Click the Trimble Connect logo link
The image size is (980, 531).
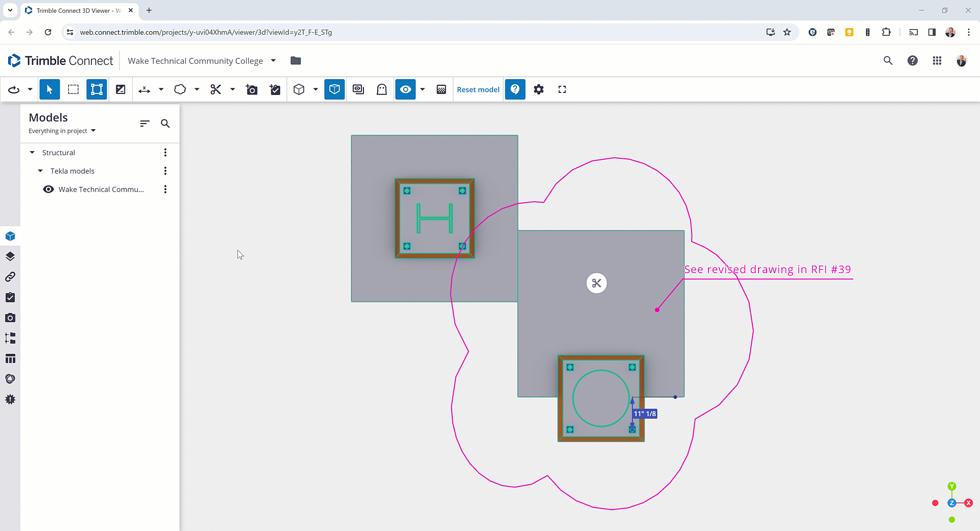(x=61, y=61)
